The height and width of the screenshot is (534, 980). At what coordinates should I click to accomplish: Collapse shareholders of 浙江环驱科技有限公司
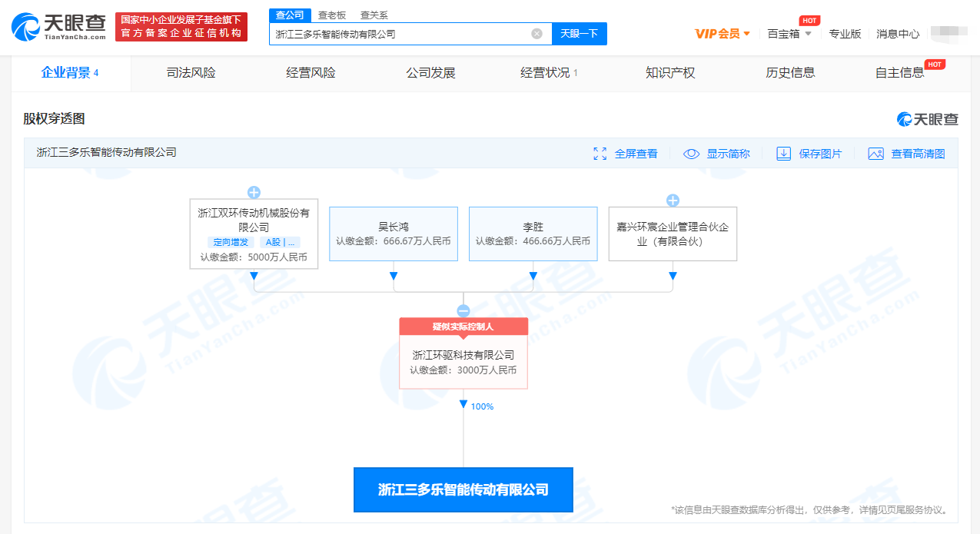463,311
